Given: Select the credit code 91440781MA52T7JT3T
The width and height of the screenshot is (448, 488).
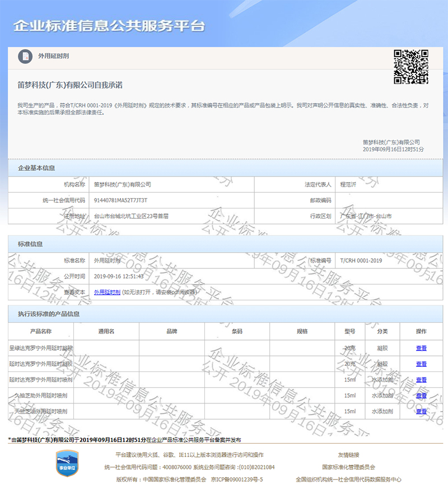Looking at the screenshot, I should [121, 200].
